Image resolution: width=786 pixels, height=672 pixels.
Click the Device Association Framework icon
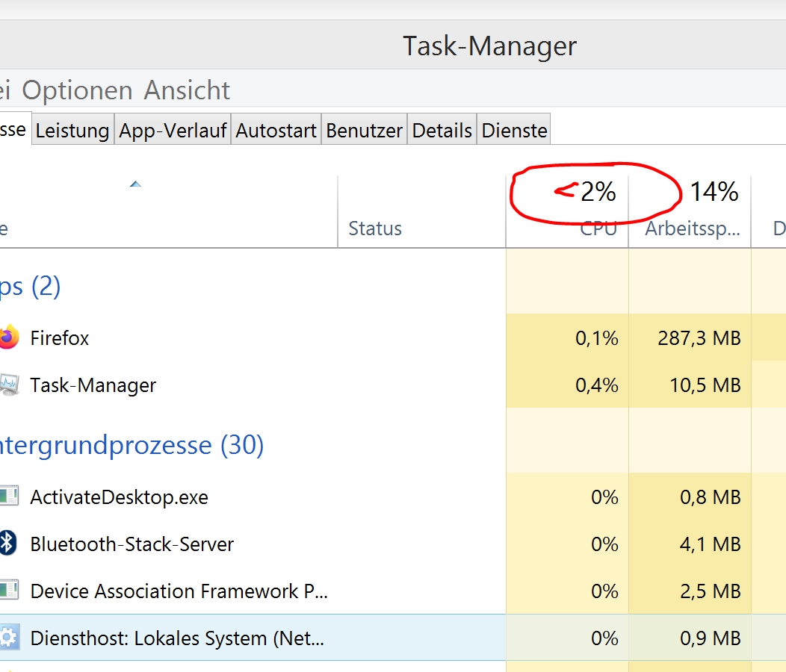[7, 591]
